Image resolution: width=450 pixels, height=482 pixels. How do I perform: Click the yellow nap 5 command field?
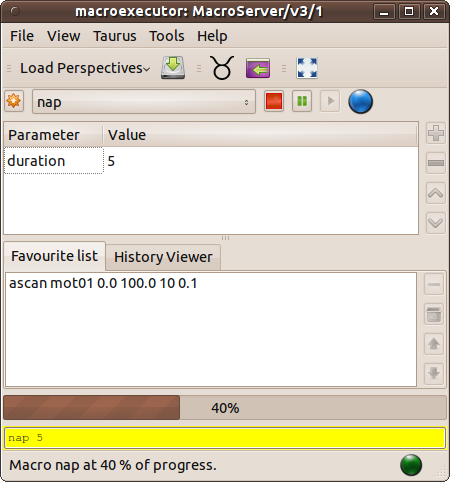tap(225, 438)
